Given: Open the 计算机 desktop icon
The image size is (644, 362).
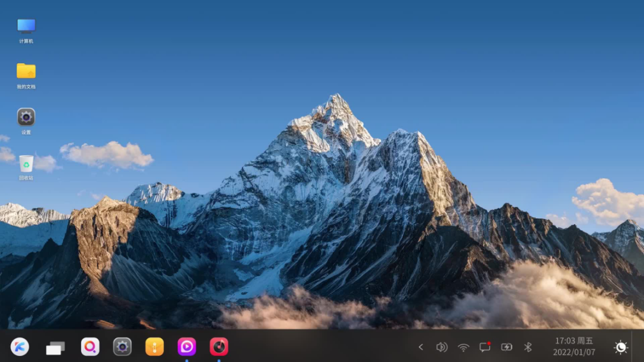Looking at the screenshot, I should [26, 30].
